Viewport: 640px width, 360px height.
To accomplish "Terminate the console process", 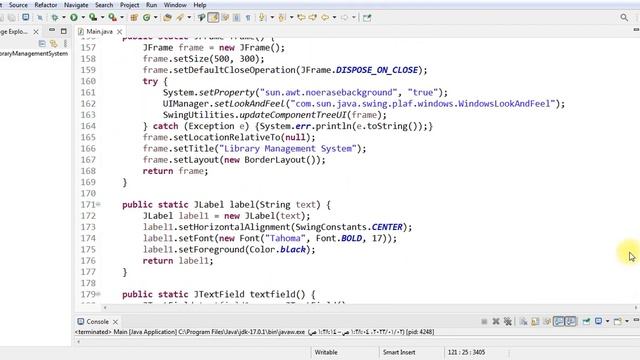I will (x=484, y=322).
